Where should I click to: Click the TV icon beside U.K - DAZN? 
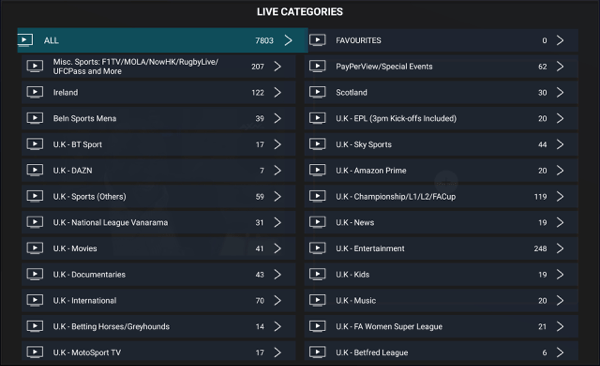35,170
